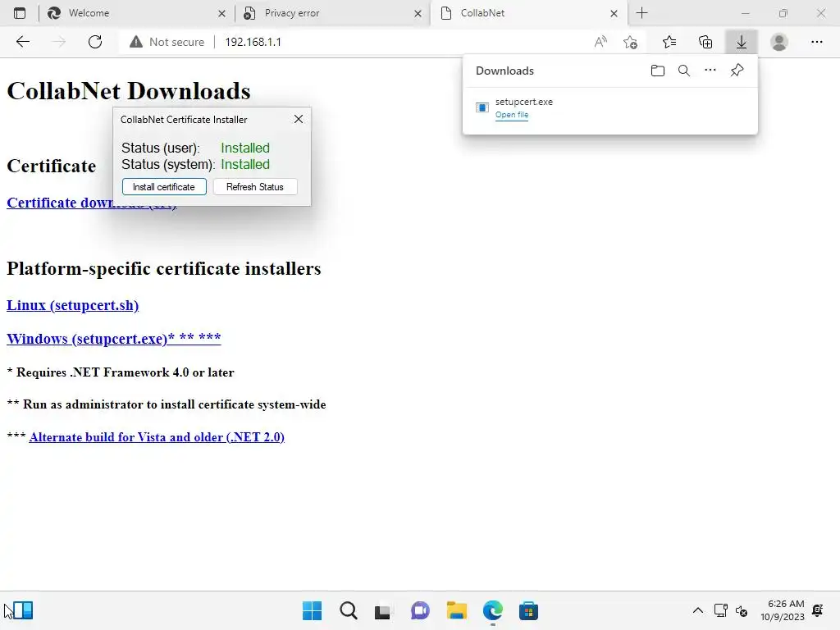840x630 pixels.
Task: Open Chat app on taskbar
Action: [420, 610]
